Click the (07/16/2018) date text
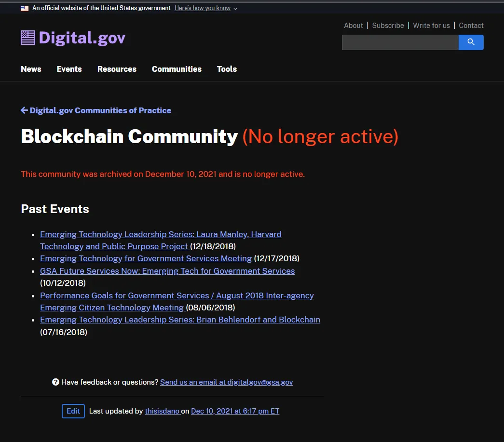 click(64, 332)
